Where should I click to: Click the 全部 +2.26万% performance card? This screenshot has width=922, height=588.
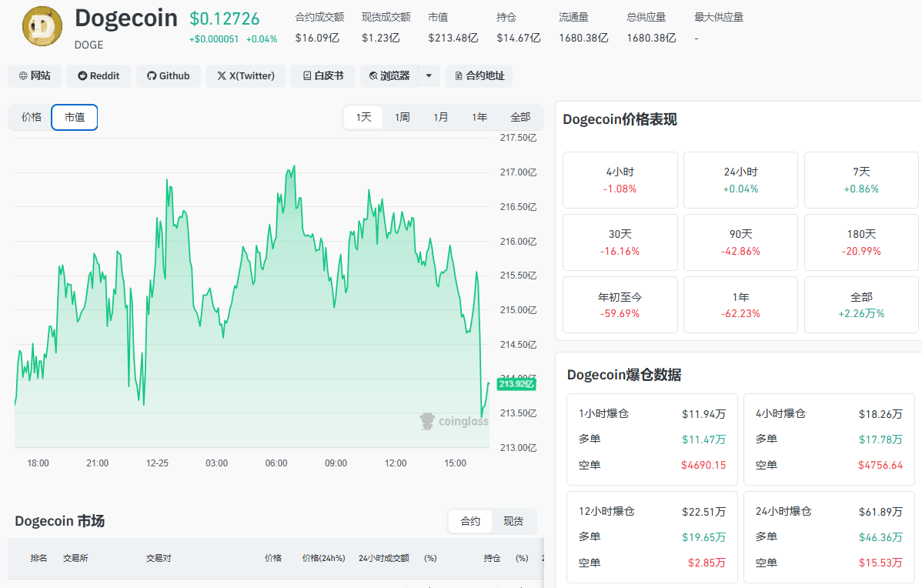click(x=861, y=305)
